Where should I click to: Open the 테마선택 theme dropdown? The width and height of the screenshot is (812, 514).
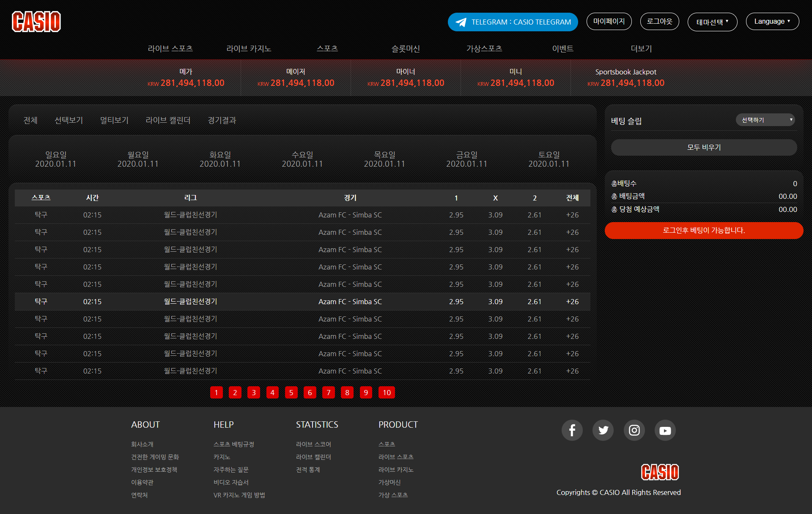[712, 22]
